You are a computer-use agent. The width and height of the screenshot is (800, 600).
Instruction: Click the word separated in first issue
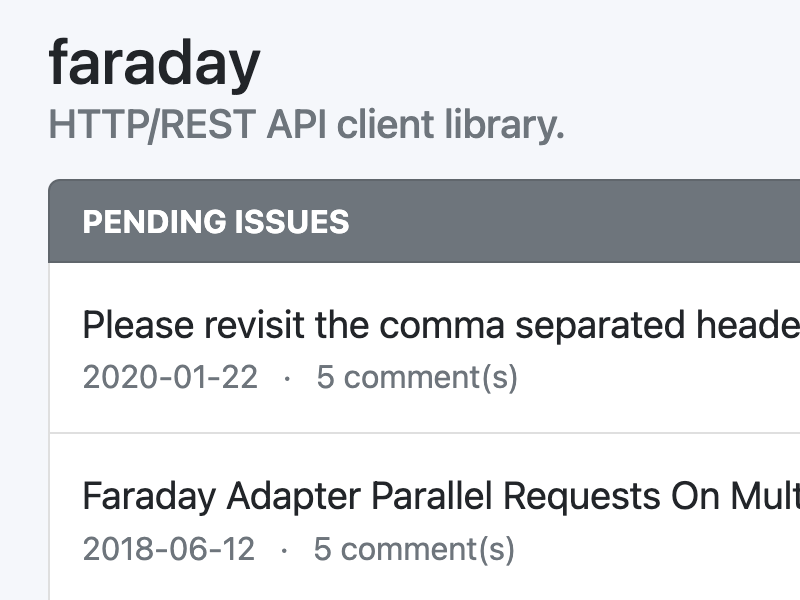point(599,326)
